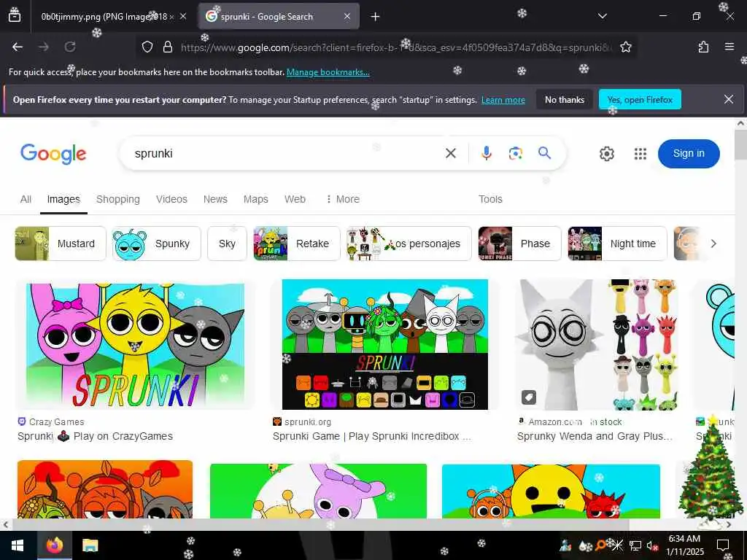747x560 pixels.
Task: Click the Firefox address bar URL
Action: (395, 47)
